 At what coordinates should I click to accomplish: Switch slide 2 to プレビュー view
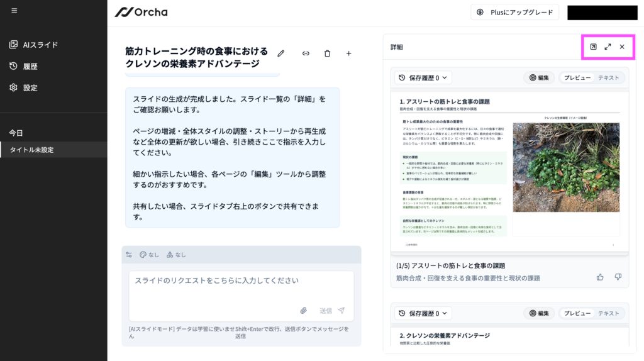click(x=577, y=313)
